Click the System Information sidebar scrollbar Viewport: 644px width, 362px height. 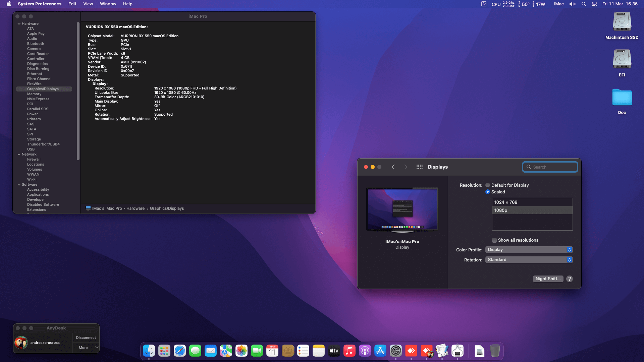(78, 91)
